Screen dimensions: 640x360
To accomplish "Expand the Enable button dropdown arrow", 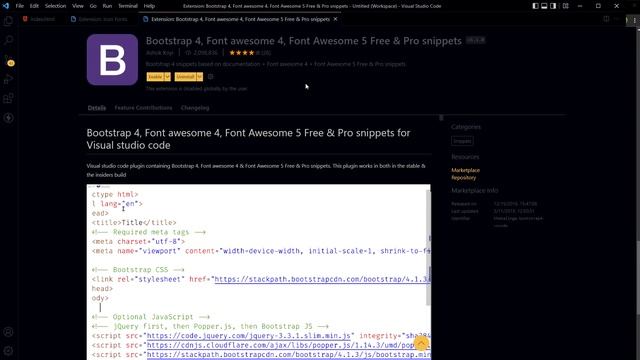I will point(167,77).
